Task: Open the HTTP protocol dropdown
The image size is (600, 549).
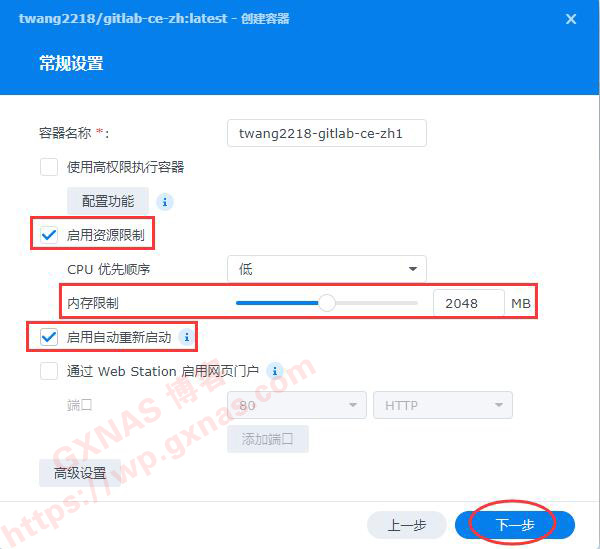Action: [443, 405]
